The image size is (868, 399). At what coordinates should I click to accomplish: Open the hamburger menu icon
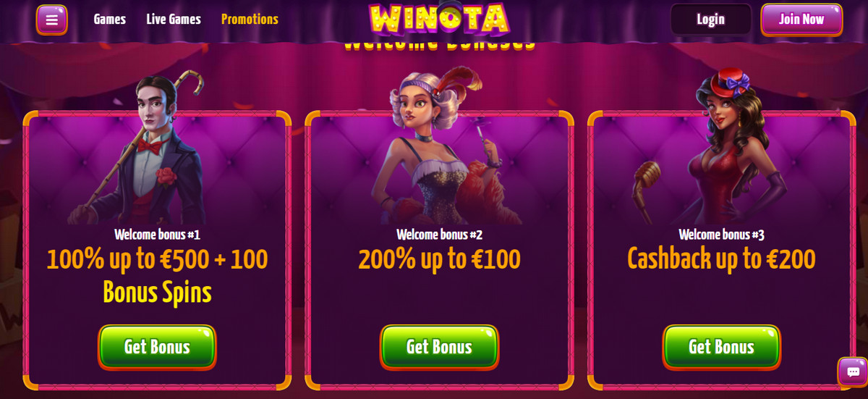coord(52,20)
